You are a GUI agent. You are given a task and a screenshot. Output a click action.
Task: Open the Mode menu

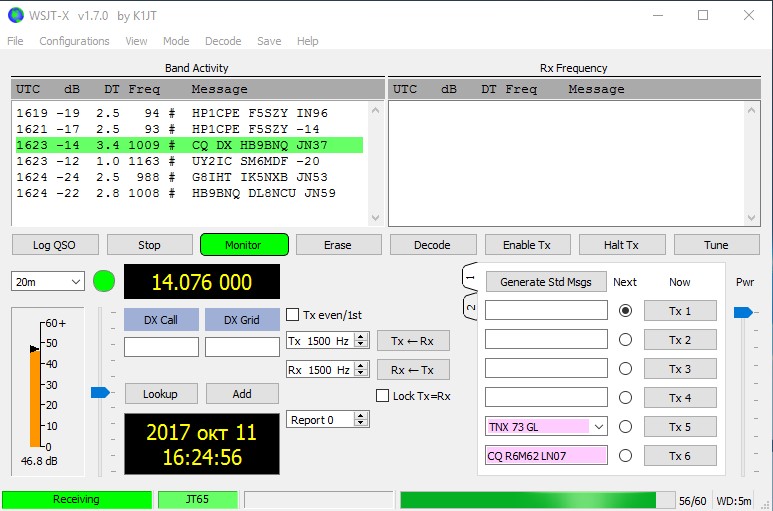[x=176, y=41]
